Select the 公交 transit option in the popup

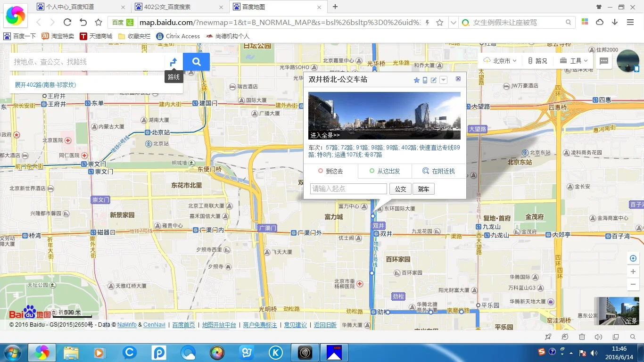[400, 189]
